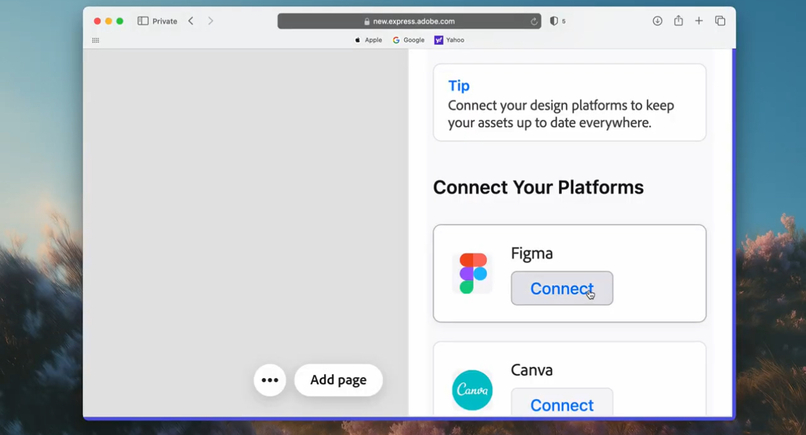
Task: Click the green full-screen window button
Action: [x=120, y=21]
